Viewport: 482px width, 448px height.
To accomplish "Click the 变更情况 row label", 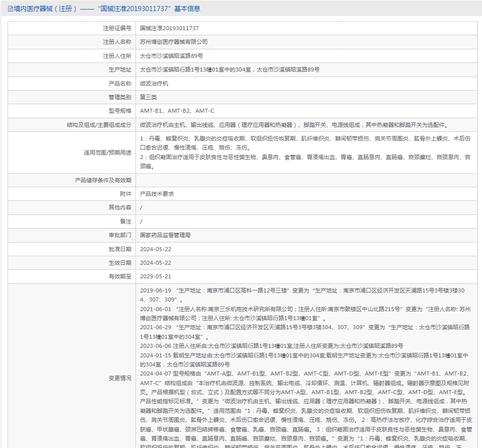I will point(120,378).
